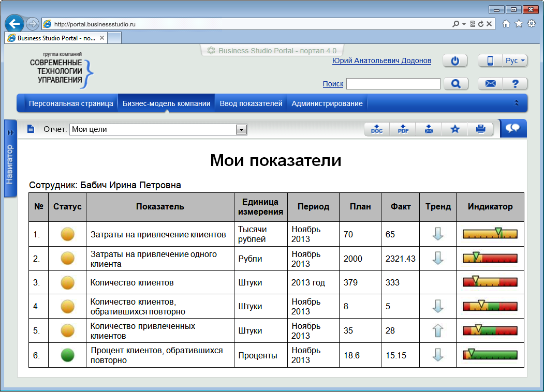Add report to favorites star
The height and width of the screenshot is (392, 544).
point(454,129)
